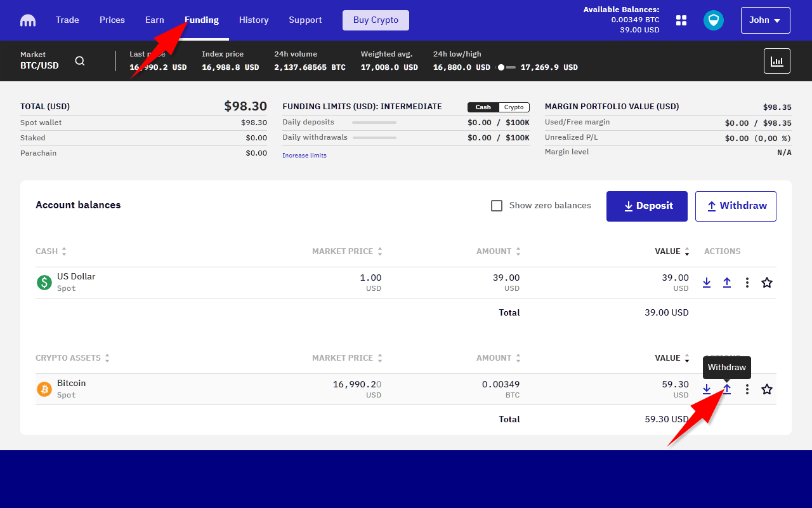Open Bitcoin three-dot more options menu
The height and width of the screenshot is (508, 812).
point(747,389)
